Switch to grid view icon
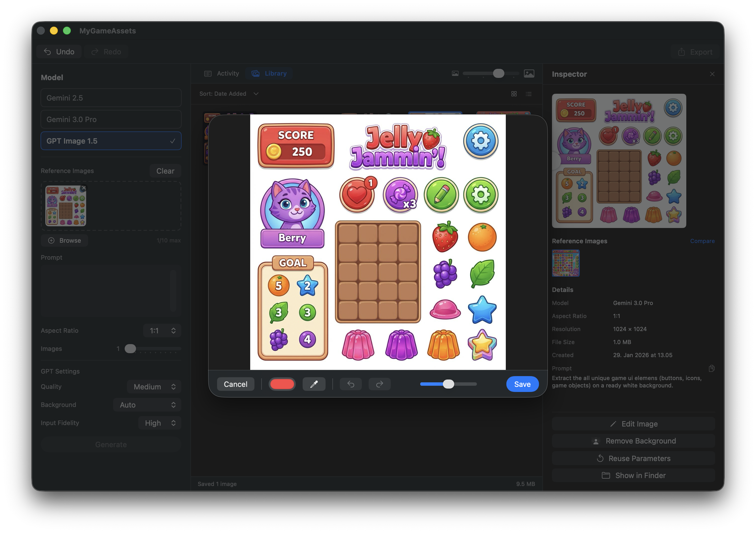Image resolution: width=756 pixels, height=533 pixels. point(514,94)
